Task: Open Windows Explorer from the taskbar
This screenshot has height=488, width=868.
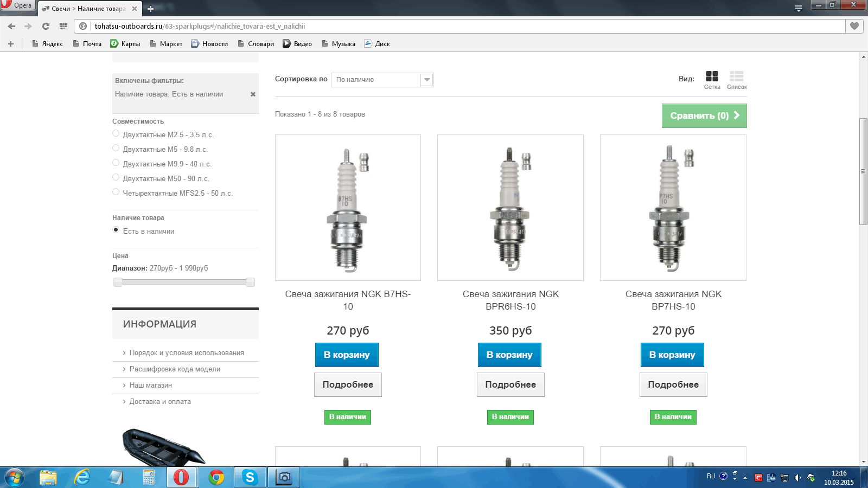Action: (x=48, y=478)
